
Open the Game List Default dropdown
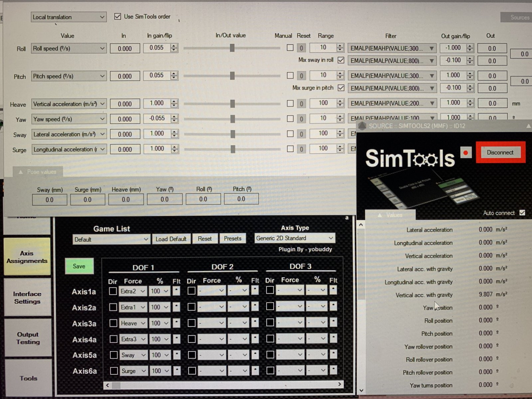[111, 239]
